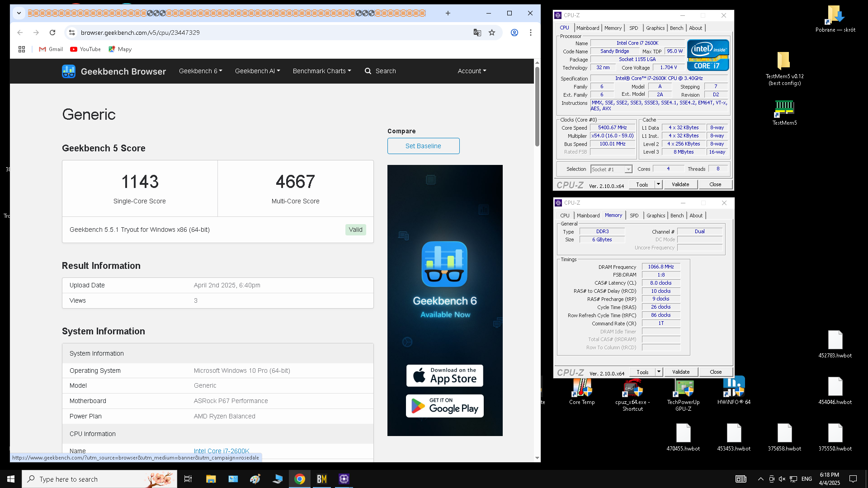Click the Set Baseline button
The width and height of the screenshot is (868, 488).
coord(423,146)
